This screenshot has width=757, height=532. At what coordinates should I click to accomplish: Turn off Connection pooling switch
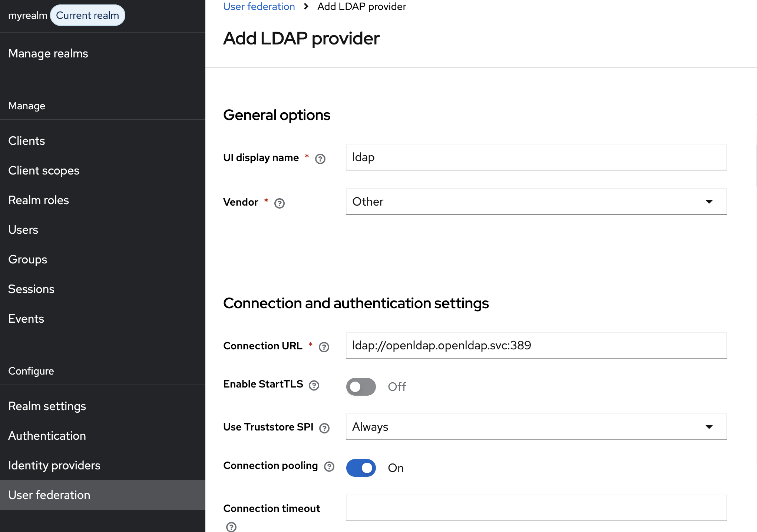tap(361, 468)
